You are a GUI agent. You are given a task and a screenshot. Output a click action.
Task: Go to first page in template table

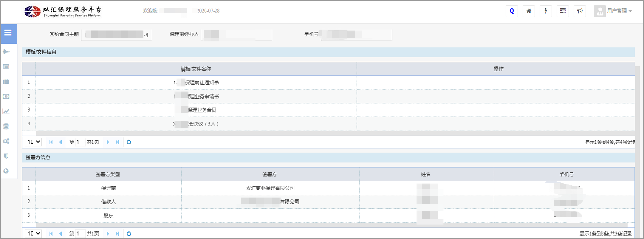pyautogui.click(x=51, y=142)
